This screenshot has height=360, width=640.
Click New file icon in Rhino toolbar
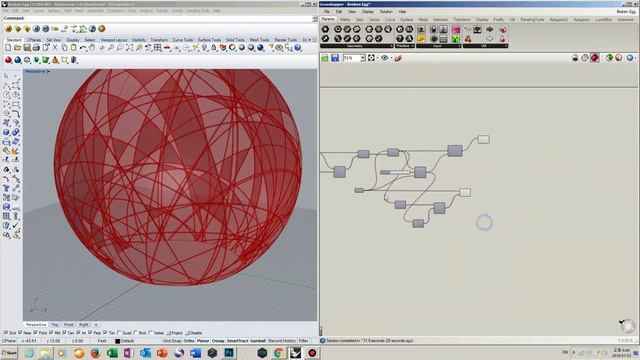point(8,48)
